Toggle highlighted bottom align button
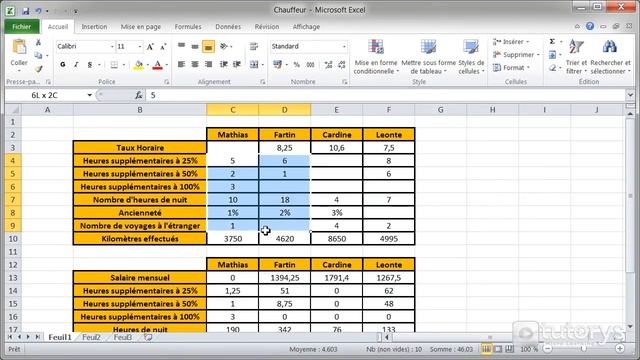The image size is (640, 360). coord(208,47)
